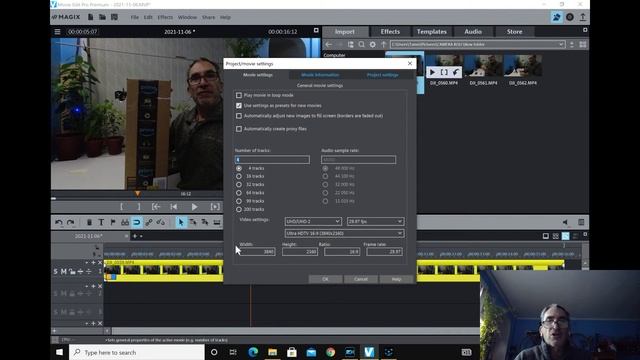Select the 200 tracks radio button

(239, 209)
